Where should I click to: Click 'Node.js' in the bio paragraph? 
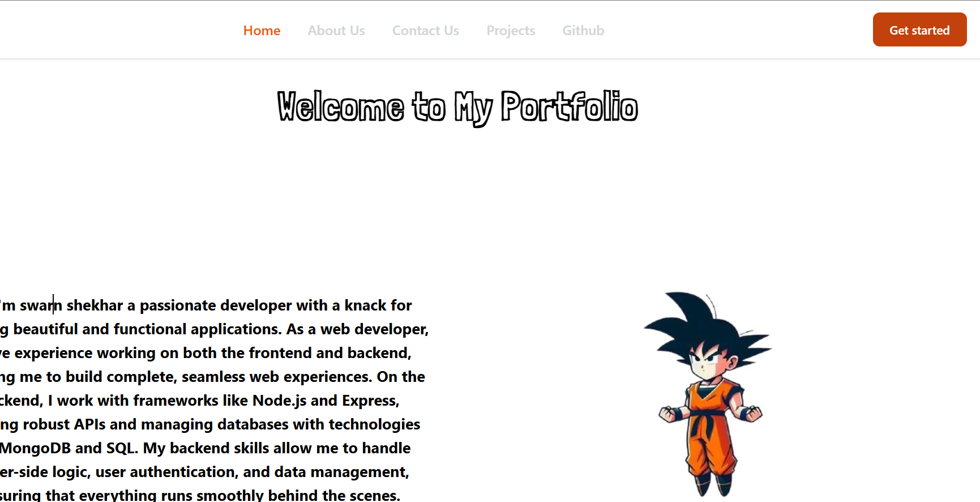(x=279, y=401)
